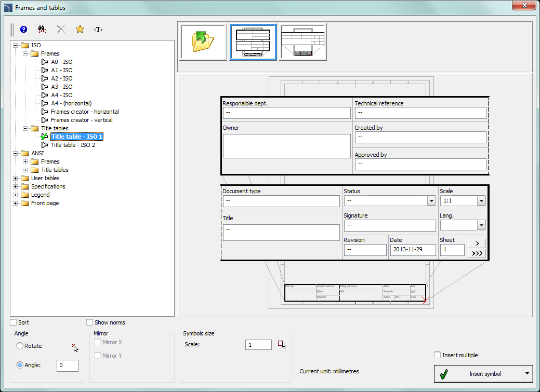Toggle the Show norms checkbox
540x392 pixels.
coord(90,322)
